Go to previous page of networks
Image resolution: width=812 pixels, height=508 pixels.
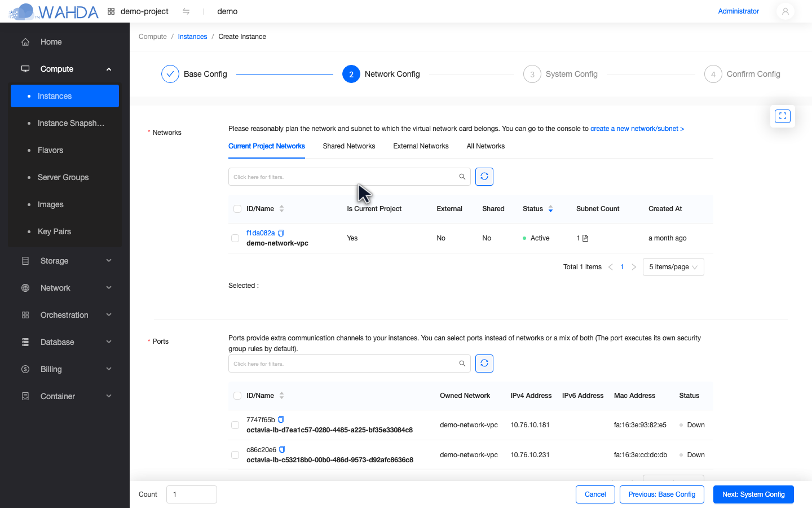click(610, 267)
